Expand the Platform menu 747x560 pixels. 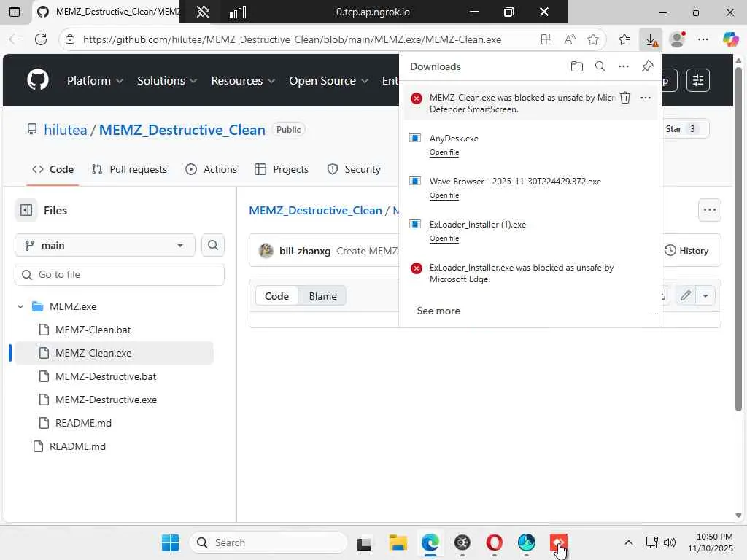tap(95, 80)
